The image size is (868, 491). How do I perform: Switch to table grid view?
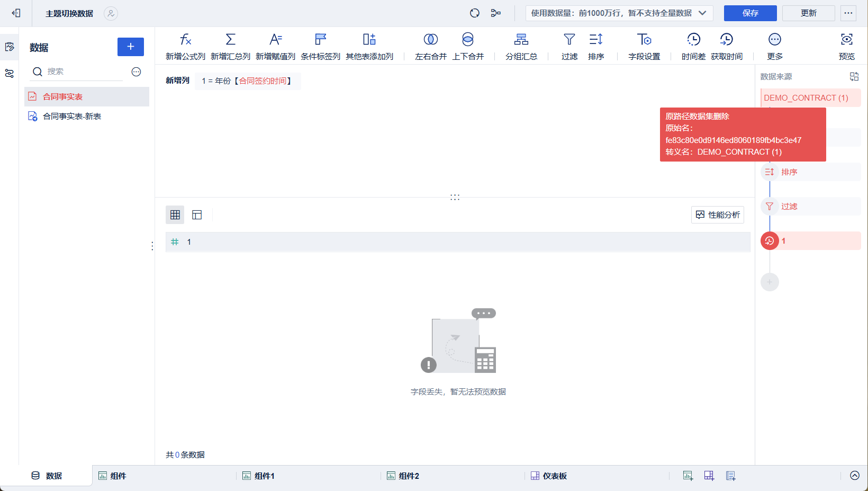point(175,215)
